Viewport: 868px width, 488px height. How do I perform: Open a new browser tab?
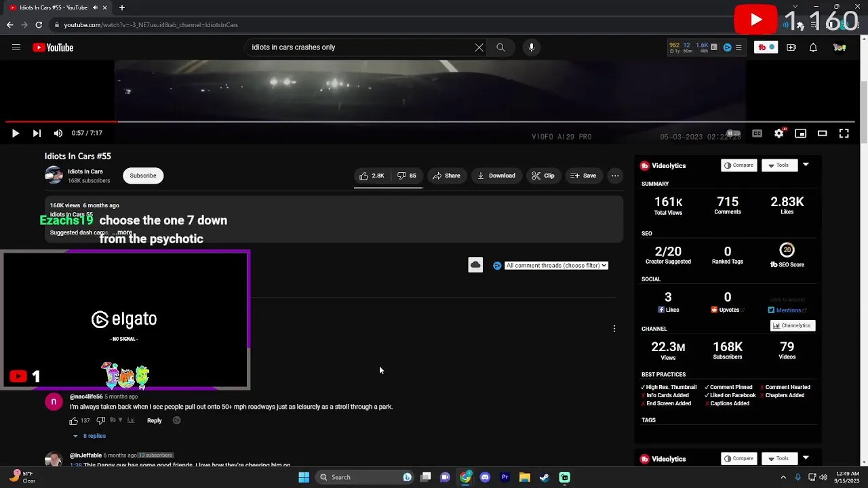(122, 7)
